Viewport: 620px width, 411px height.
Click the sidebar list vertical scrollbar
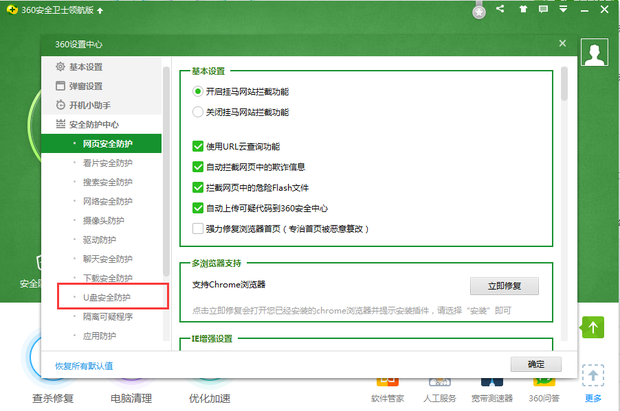pyautogui.click(x=166, y=171)
